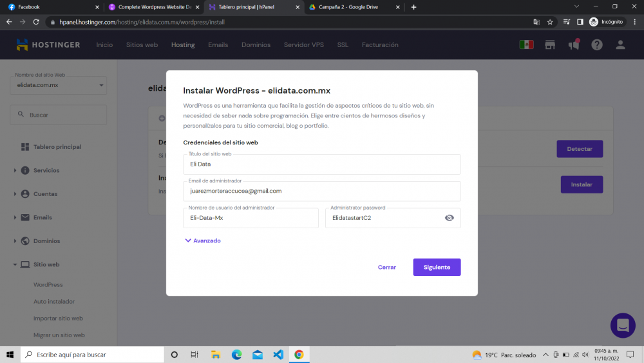Open the announcements megaphone icon
This screenshot has height=363, width=644.
574,44
